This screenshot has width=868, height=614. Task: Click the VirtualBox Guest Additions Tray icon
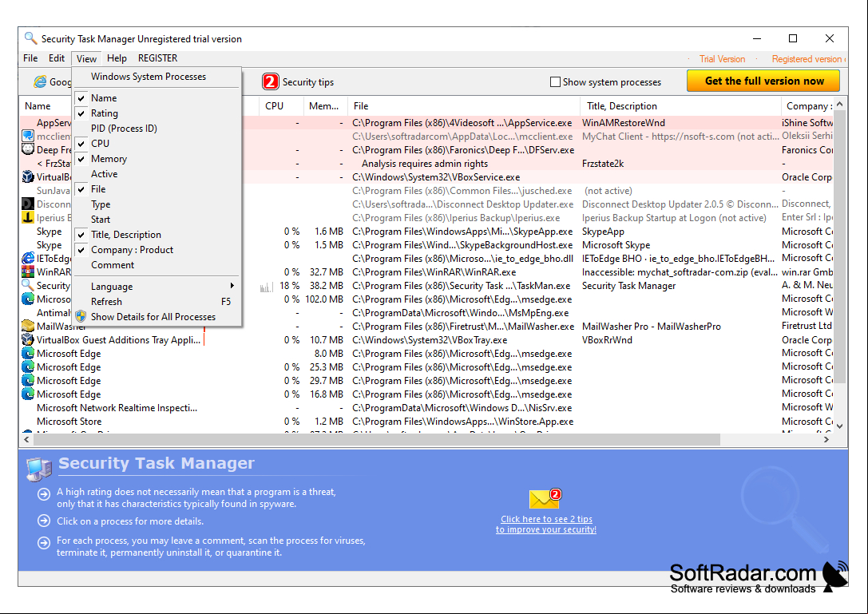28,339
